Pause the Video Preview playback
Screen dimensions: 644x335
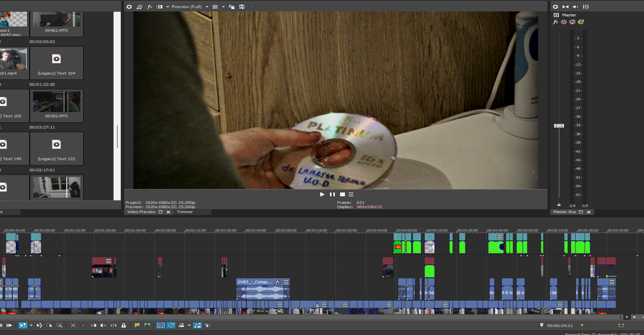tap(332, 194)
